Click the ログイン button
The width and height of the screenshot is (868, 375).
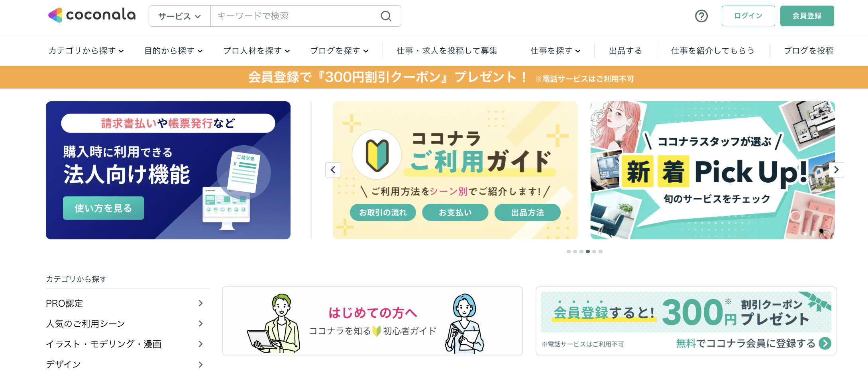748,16
